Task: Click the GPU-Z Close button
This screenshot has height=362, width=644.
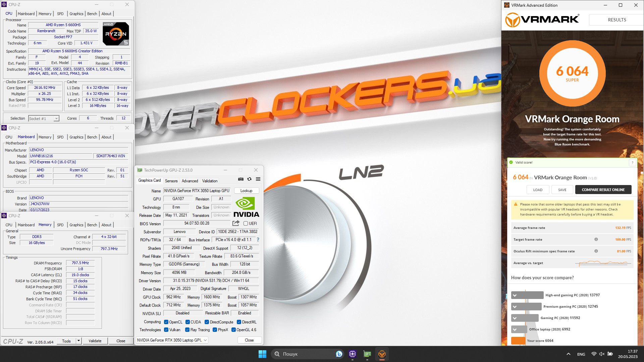Action: point(249,340)
